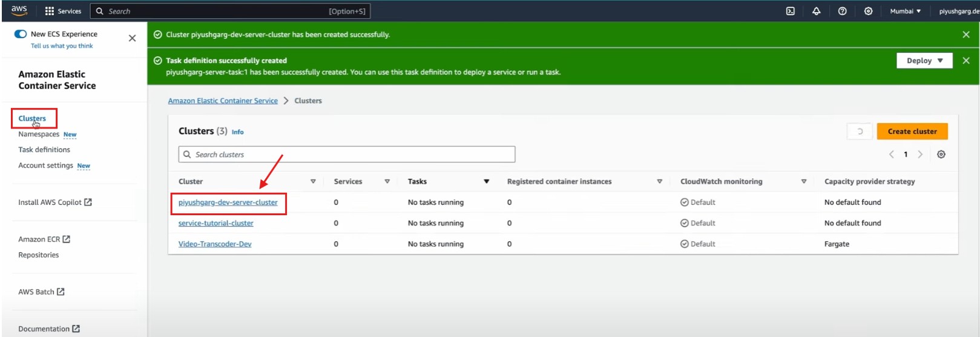The image size is (980, 337).
Task: Open the help question mark icon
Action: (x=842, y=11)
